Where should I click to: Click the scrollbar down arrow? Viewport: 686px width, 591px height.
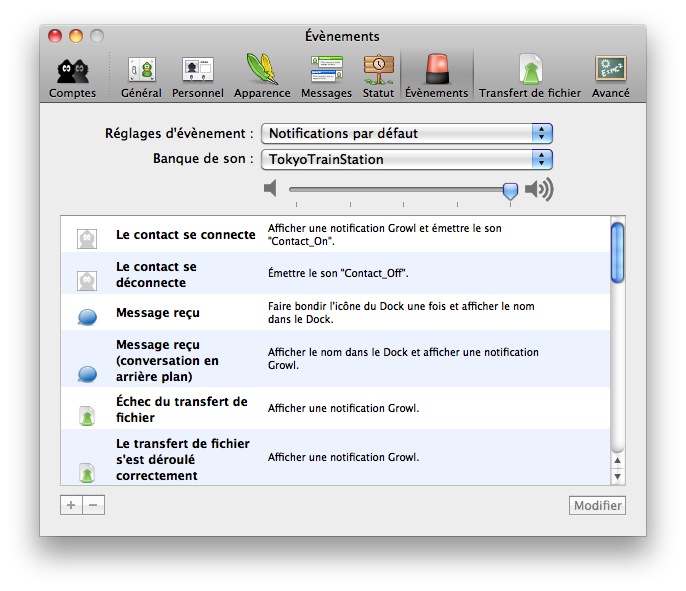(617, 476)
